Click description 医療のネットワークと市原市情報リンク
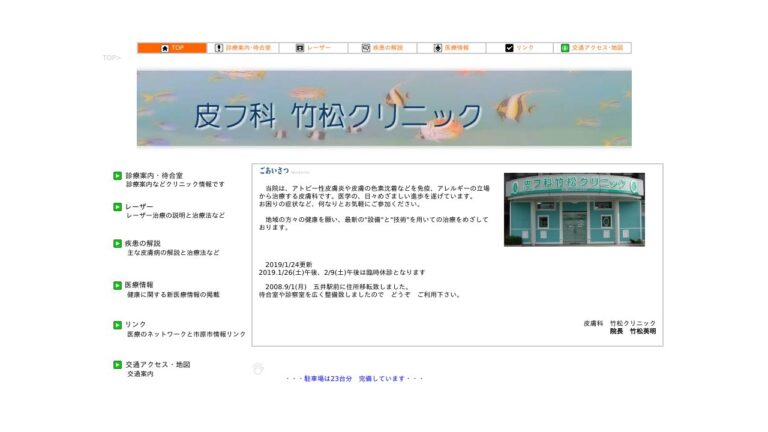This screenshot has width=768, height=432. pos(186,334)
